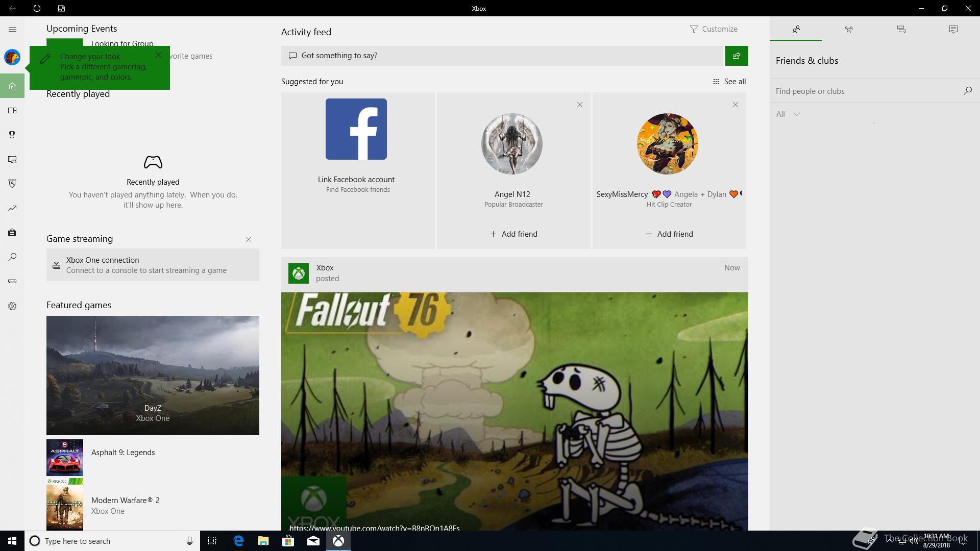Open Mail app from taskbar

click(313, 541)
